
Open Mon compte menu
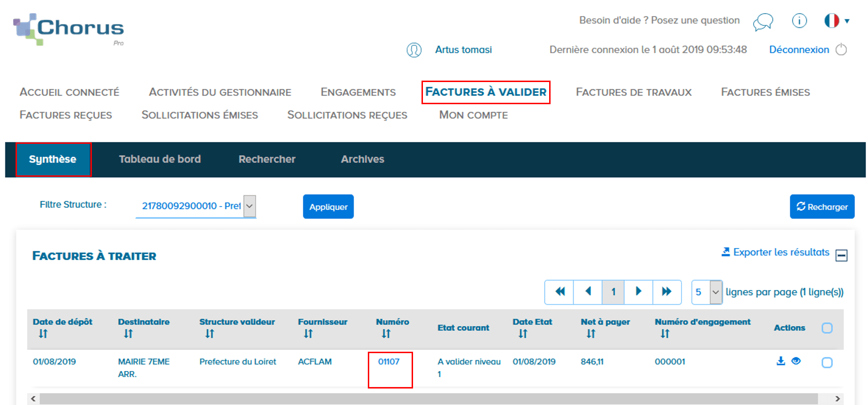coord(473,115)
